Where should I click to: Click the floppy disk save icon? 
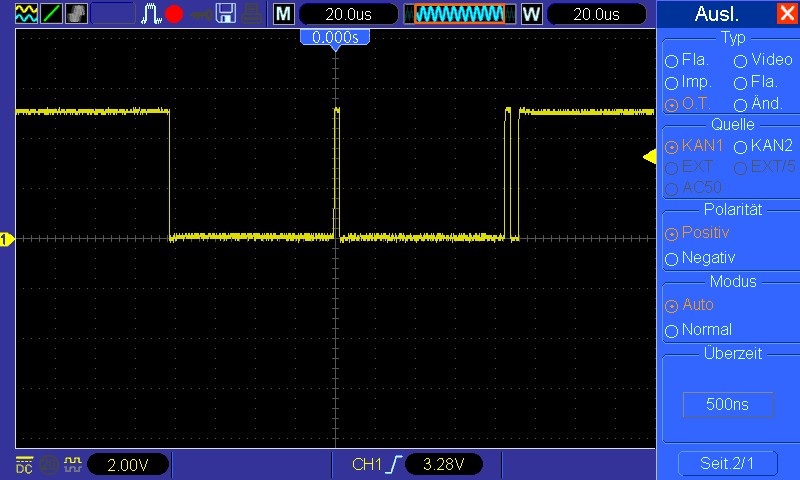(x=227, y=13)
